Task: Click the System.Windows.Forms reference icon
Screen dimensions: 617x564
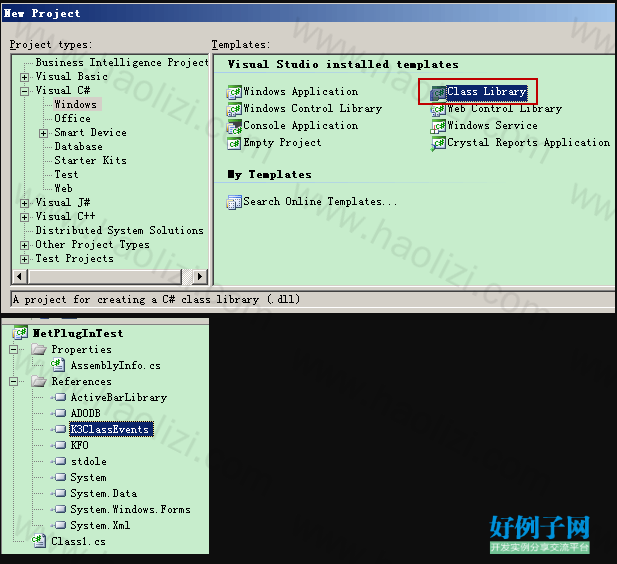Action: coord(59,509)
